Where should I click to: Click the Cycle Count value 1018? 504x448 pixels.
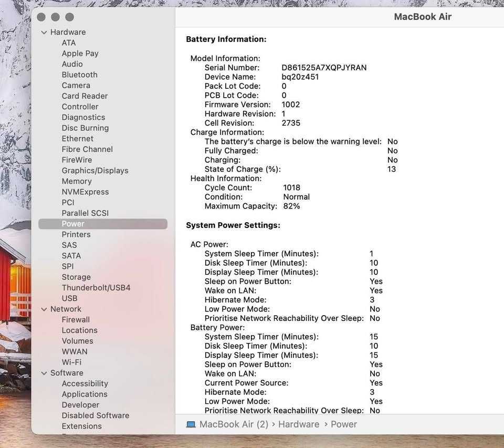[291, 188]
